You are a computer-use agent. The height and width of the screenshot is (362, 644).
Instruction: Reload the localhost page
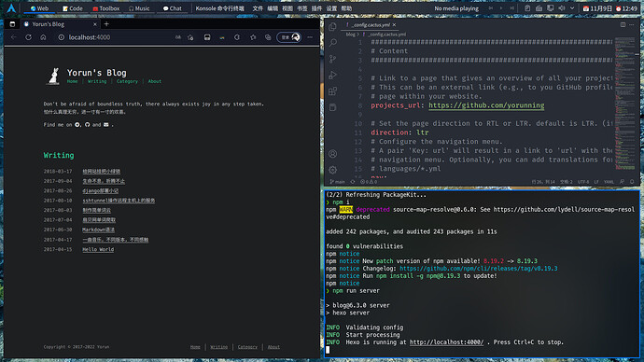(28, 37)
